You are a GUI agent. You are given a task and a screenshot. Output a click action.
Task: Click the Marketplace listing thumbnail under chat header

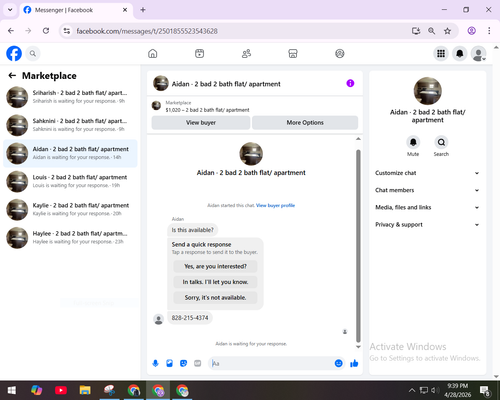click(156, 106)
